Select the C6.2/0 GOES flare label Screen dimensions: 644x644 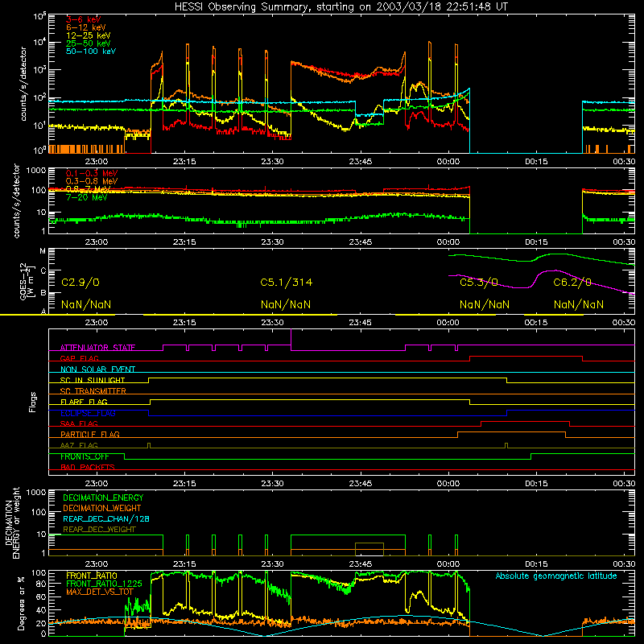click(572, 283)
